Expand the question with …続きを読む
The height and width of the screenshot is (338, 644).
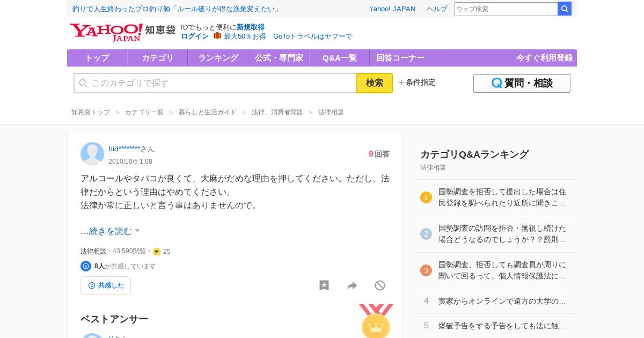tap(110, 231)
